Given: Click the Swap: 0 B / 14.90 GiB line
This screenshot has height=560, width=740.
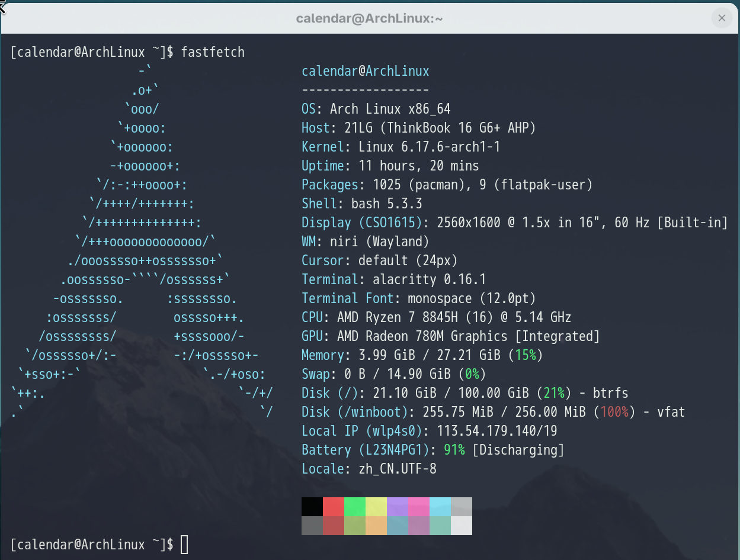Looking at the screenshot, I should point(394,374).
